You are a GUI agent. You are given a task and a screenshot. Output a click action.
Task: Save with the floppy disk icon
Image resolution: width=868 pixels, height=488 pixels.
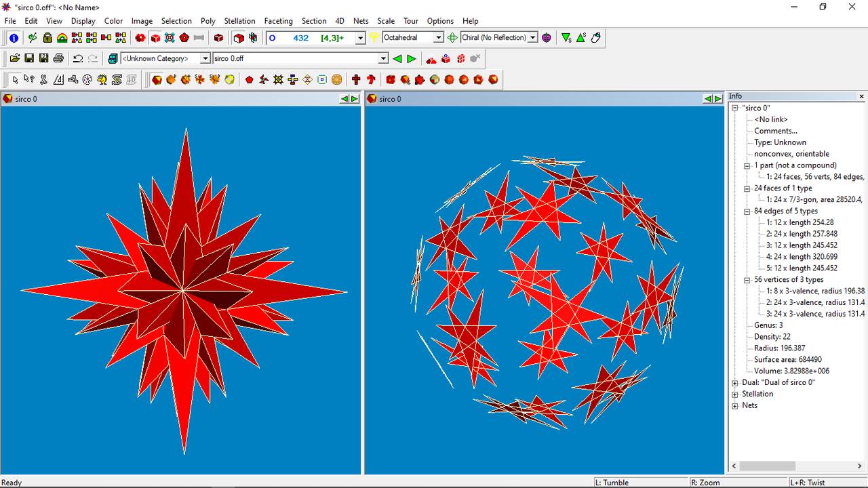(29, 59)
